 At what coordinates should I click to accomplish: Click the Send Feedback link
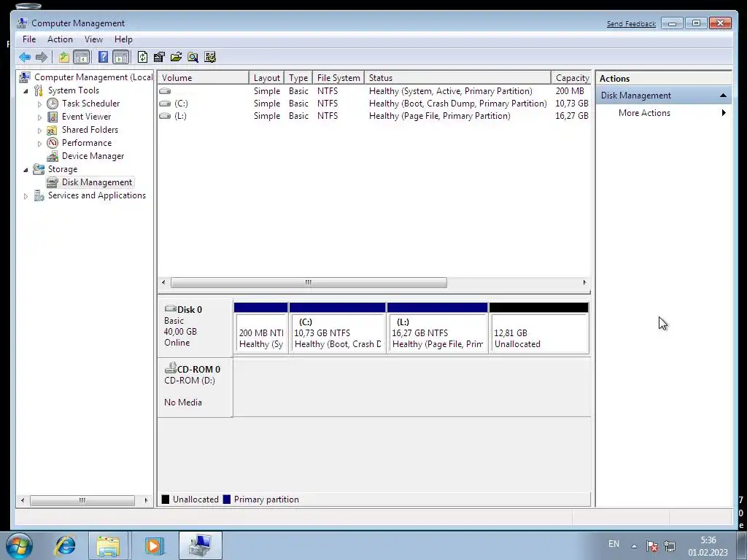(631, 24)
